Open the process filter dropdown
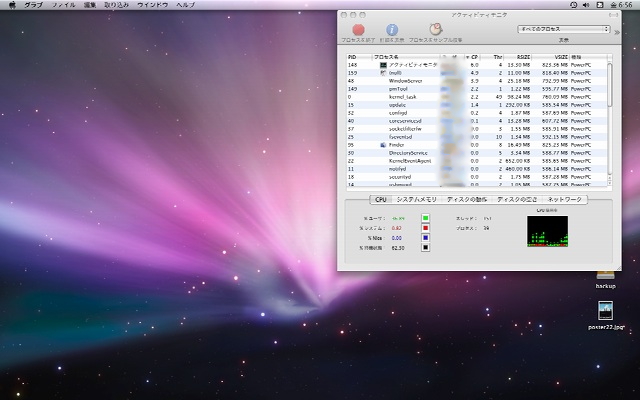 tap(563, 30)
